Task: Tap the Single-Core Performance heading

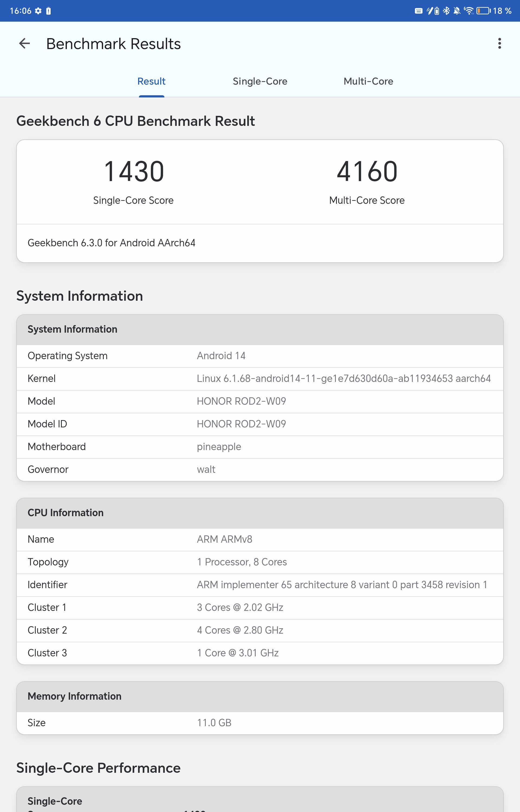Action: (98, 768)
